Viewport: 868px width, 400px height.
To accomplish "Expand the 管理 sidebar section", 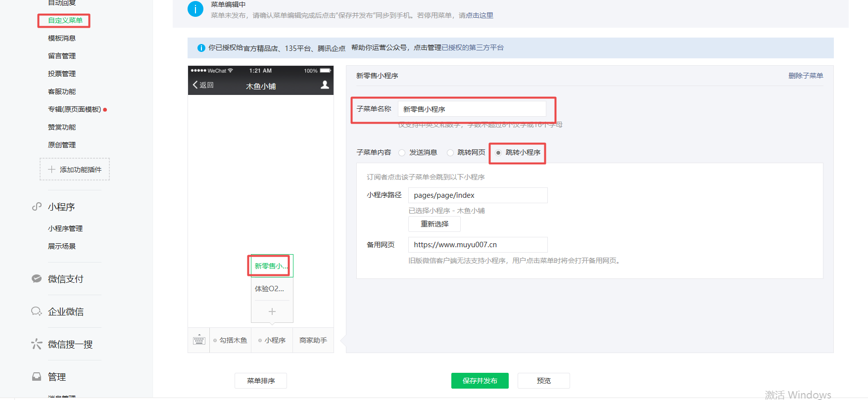I will (57, 377).
